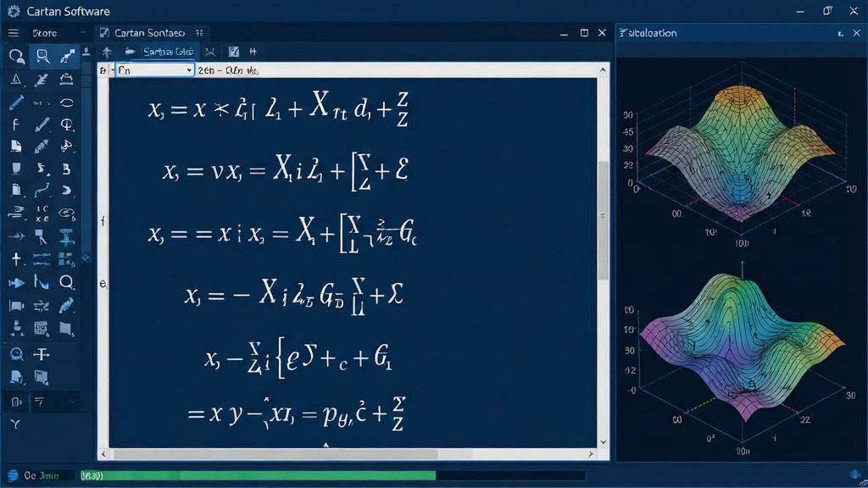This screenshot has width=868, height=488.
Task: Click the toolbox scroll-down arrow
Action: tap(86, 258)
